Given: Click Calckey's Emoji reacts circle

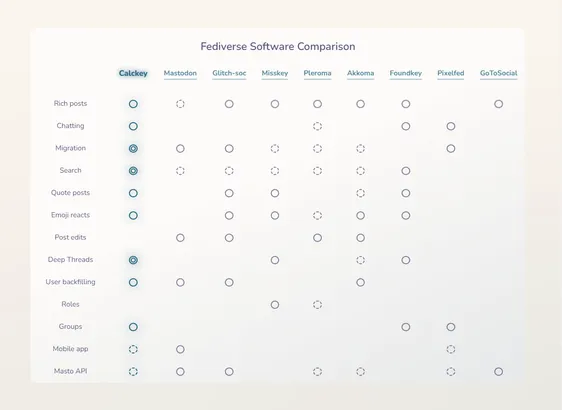Looking at the screenshot, I should pyautogui.click(x=133, y=215).
